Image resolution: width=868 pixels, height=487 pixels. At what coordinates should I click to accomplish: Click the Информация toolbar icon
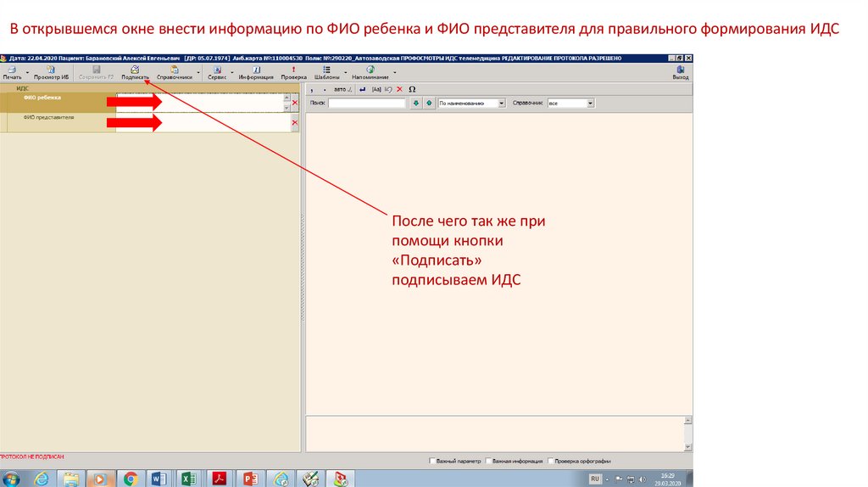pyautogui.click(x=256, y=71)
